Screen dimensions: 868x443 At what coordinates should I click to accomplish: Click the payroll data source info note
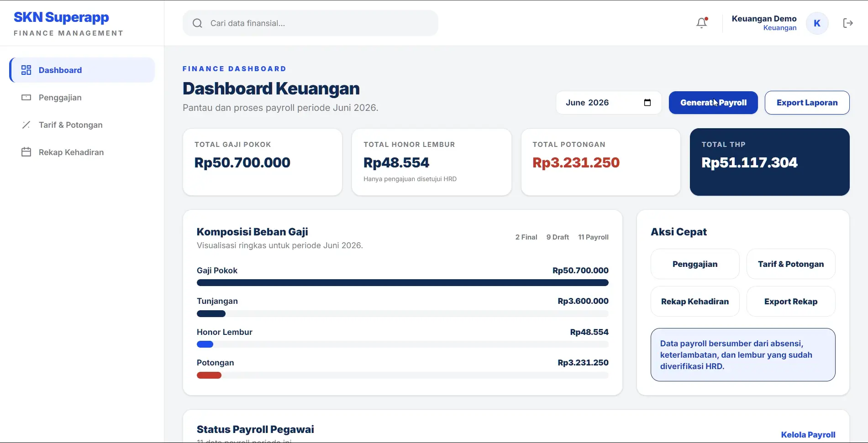click(x=743, y=354)
